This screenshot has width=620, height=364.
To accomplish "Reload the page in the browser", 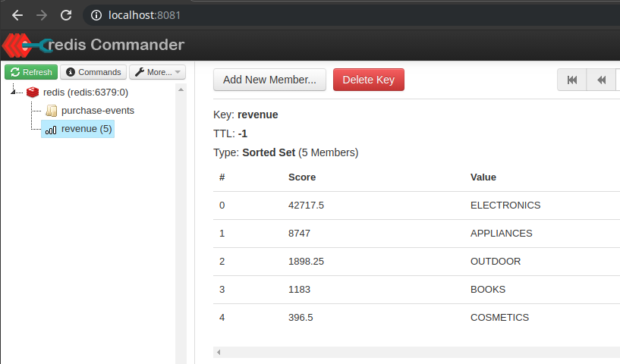I will (66, 15).
